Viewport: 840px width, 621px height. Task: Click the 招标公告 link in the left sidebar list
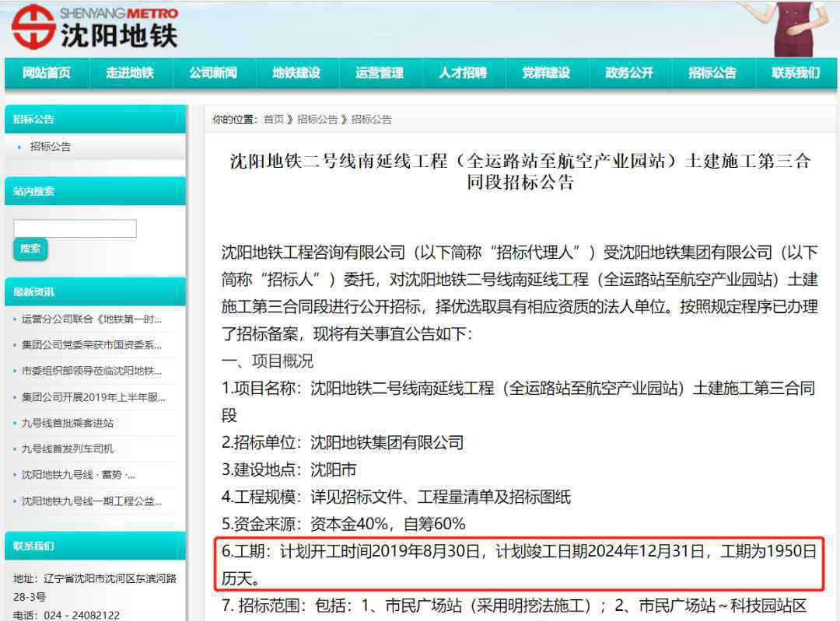click(51, 147)
